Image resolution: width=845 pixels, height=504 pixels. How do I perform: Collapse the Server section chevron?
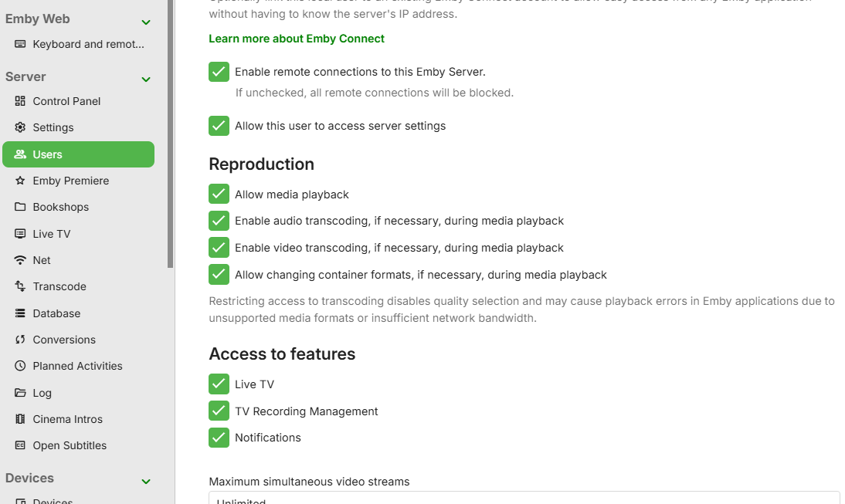point(146,79)
